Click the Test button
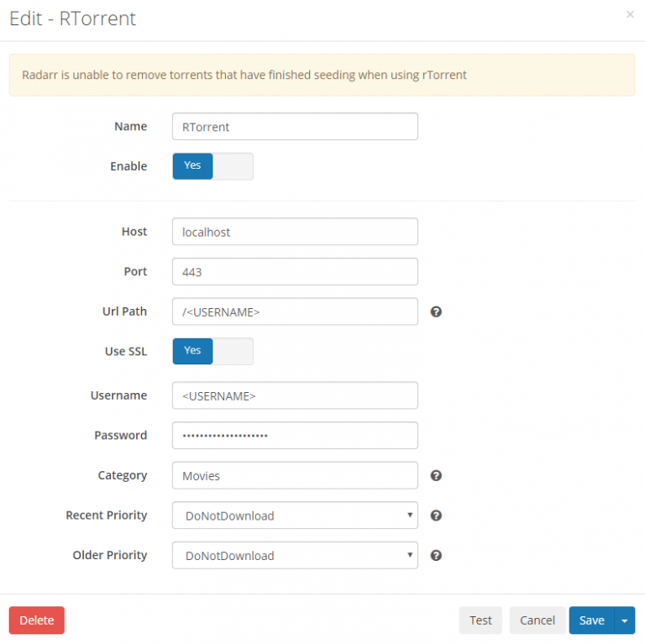Viewport: 645px width, 644px height. tap(480, 620)
